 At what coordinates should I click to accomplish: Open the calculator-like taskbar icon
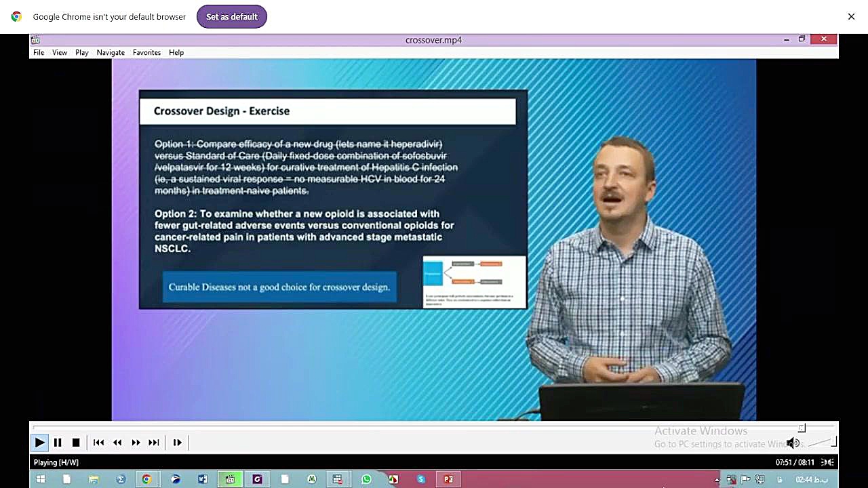(338, 479)
